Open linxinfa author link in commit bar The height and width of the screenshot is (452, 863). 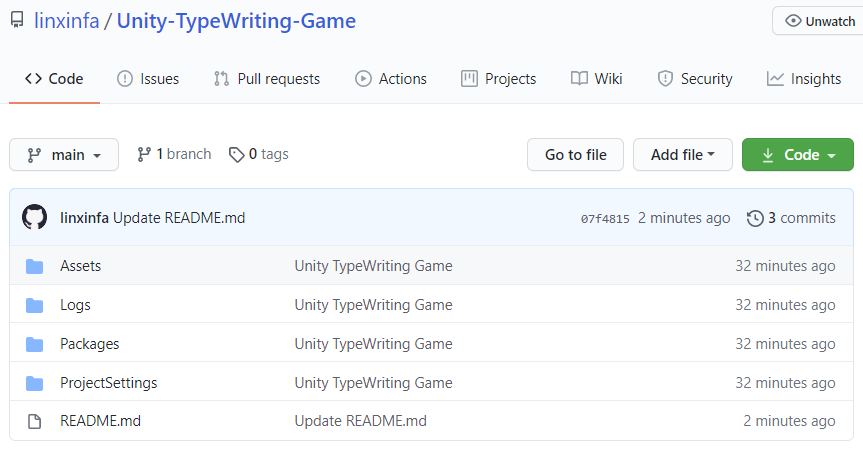[84, 218]
